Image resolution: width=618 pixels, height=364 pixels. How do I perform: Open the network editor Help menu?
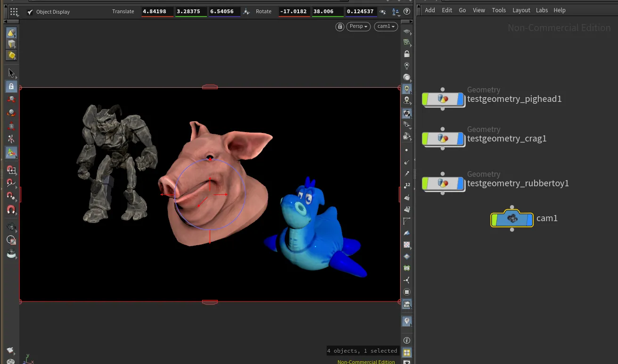pyautogui.click(x=560, y=10)
